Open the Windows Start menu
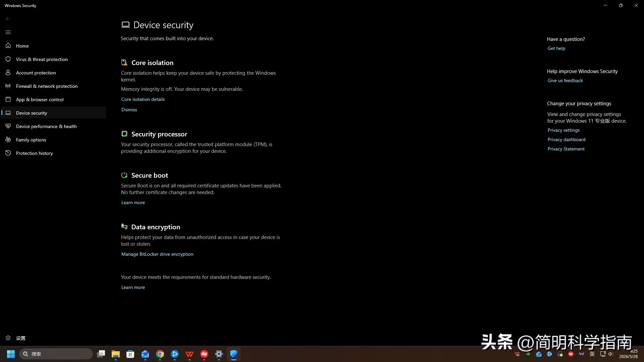The image size is (644, 362). click(x=11, y=354)
